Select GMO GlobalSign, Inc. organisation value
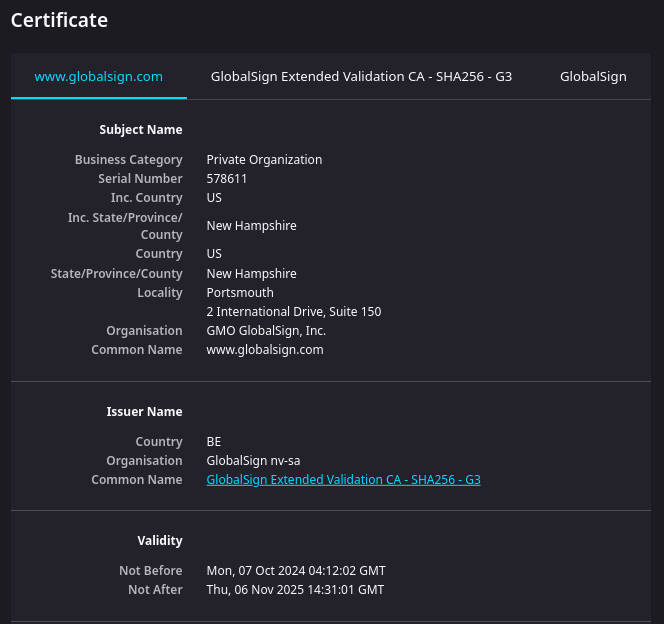The width and height of the screenshot is (664, 624). [x=266, y=331]
